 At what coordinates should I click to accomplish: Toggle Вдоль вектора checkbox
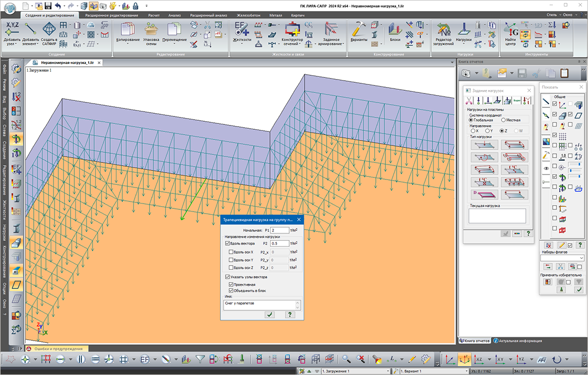(x=227, y=243)
